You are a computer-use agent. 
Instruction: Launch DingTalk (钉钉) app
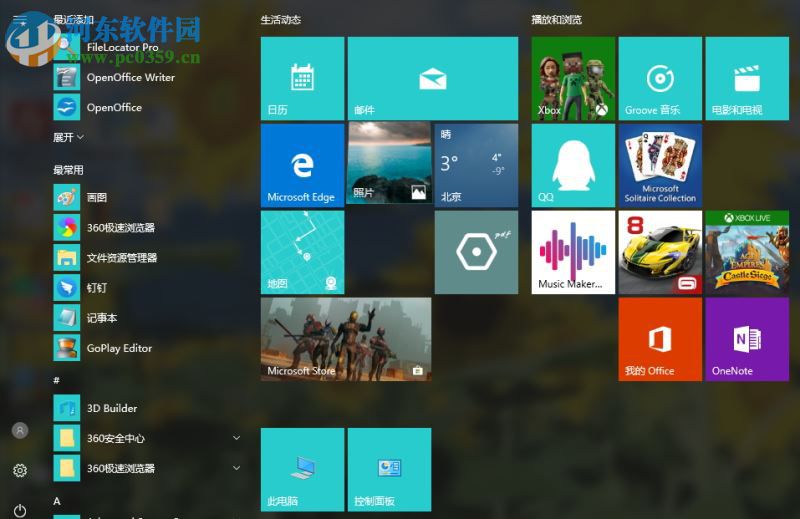[x=147, y=288]
